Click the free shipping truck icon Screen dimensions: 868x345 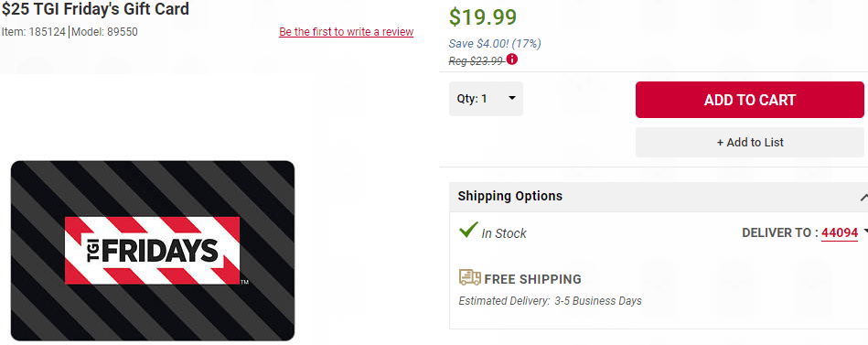tap(469, 277)
